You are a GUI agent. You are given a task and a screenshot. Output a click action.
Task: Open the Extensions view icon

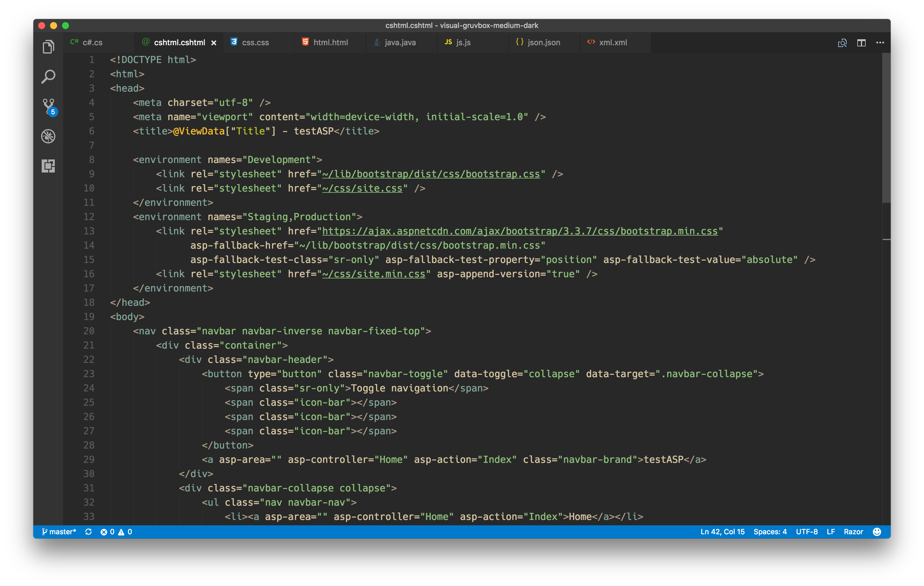coord(48,166)
